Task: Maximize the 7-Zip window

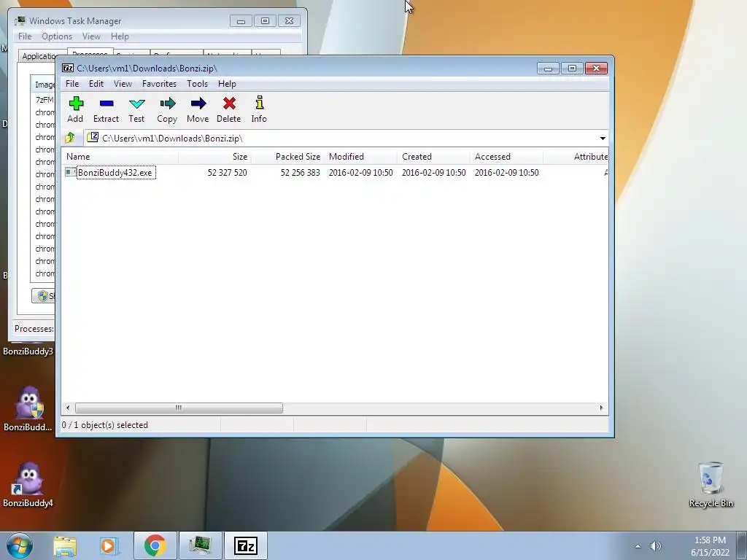Action: coord(572,69)
